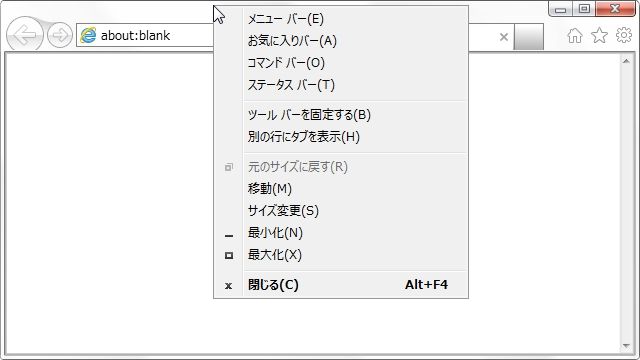Click the scrollbar down arrow
Screen dimensions: 640x360
coord(626,346)
